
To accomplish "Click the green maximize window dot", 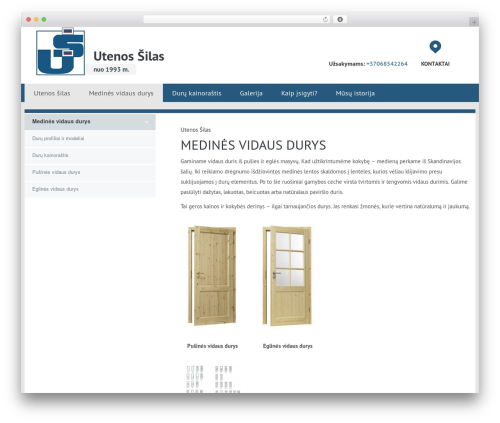I will (x=44, y=19).
